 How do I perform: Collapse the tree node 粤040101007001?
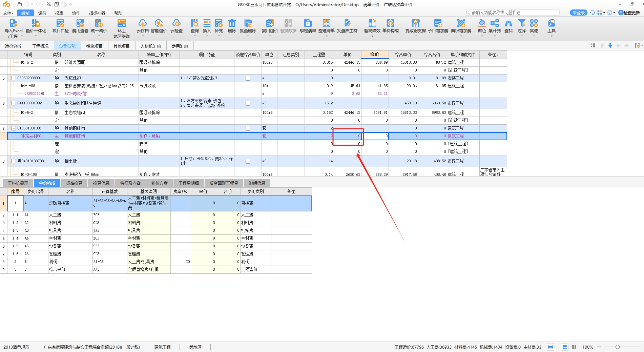point(14,161)
